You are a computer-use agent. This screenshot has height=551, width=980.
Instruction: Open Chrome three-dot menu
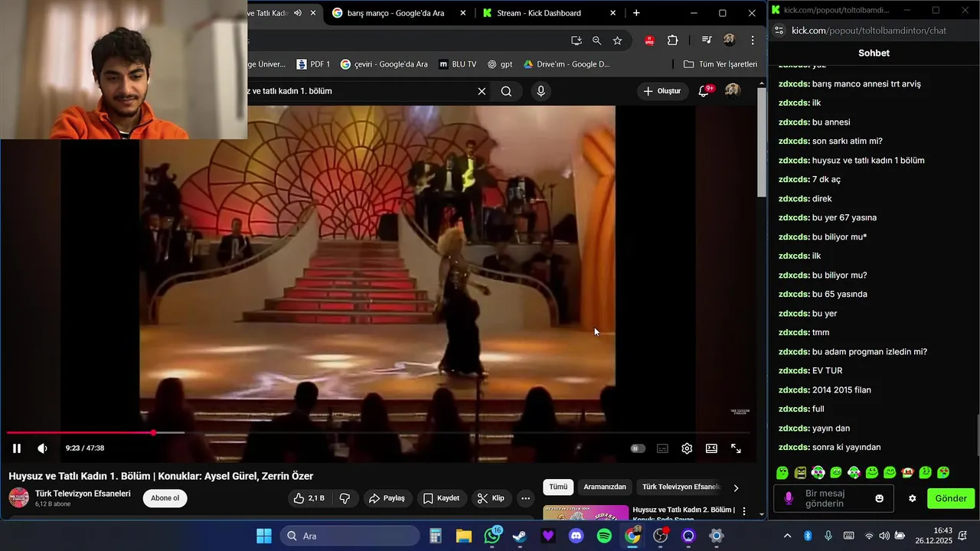(753, 41)
